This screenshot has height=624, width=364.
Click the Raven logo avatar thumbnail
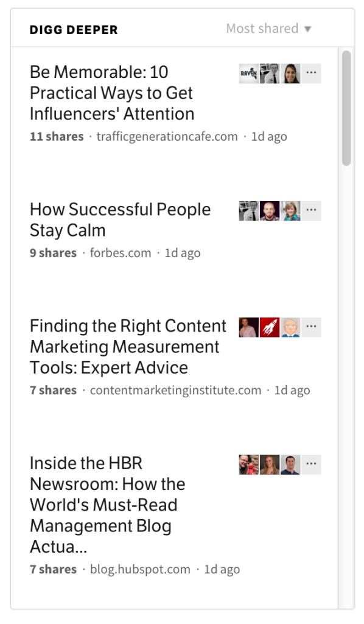click(x=249, y=73)
